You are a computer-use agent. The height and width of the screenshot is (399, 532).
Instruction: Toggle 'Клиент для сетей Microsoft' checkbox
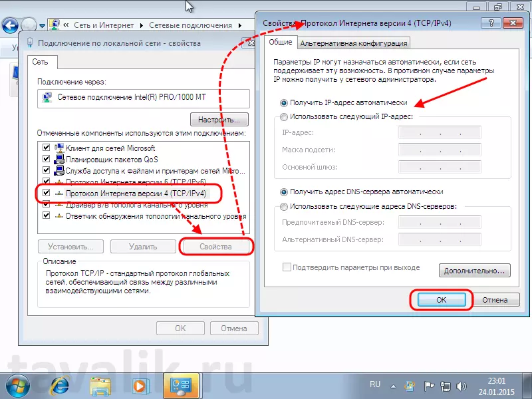[x=46, y=148]
